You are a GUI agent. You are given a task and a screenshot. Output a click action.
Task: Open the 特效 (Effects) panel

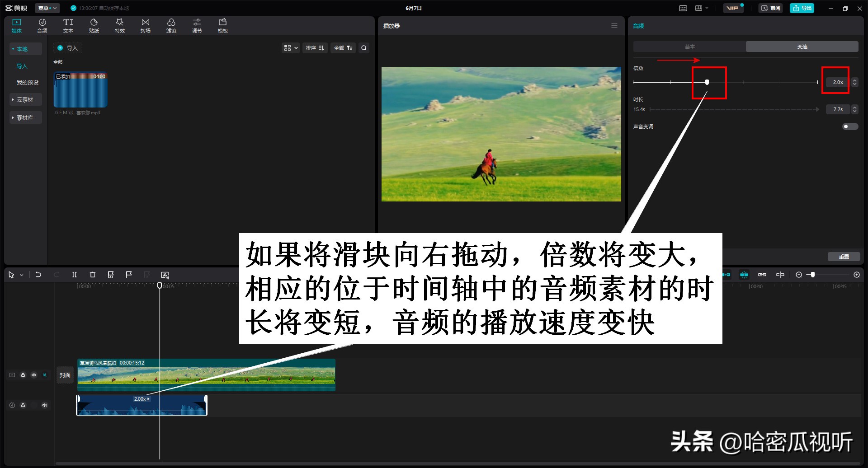(119, 25)
